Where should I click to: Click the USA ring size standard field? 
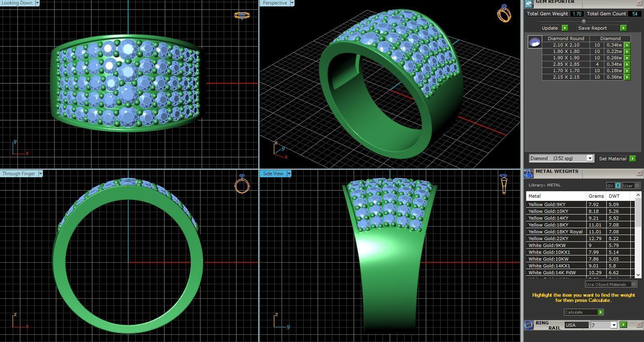576,325
